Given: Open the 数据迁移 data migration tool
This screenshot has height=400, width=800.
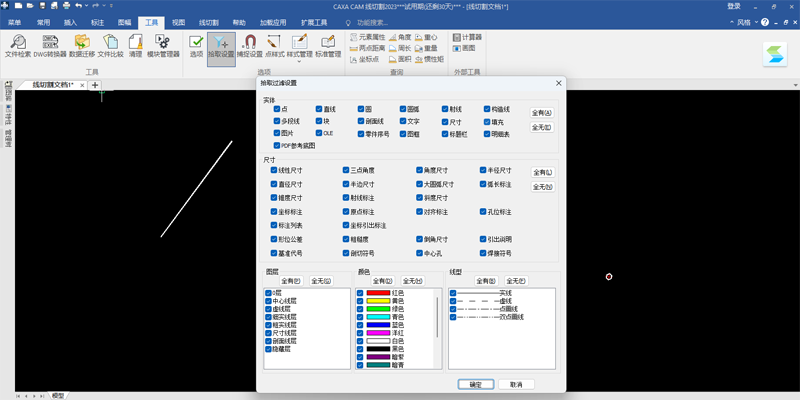Looking at the screenshot, I should [82, 46].
